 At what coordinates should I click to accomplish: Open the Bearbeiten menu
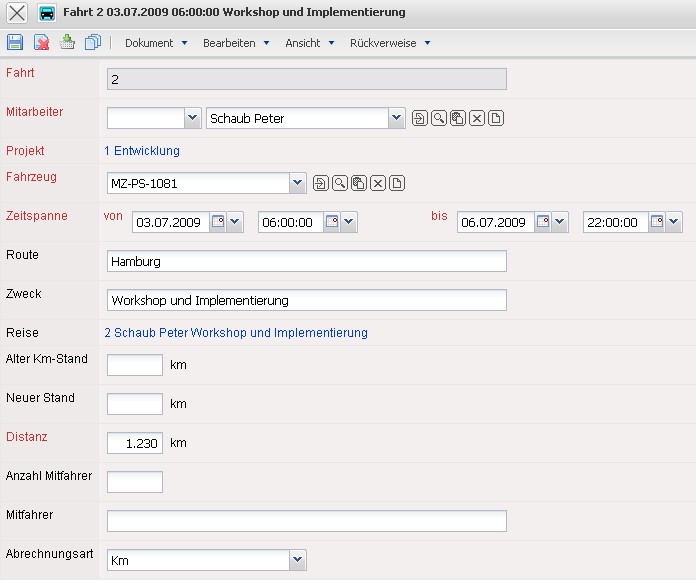235,43
